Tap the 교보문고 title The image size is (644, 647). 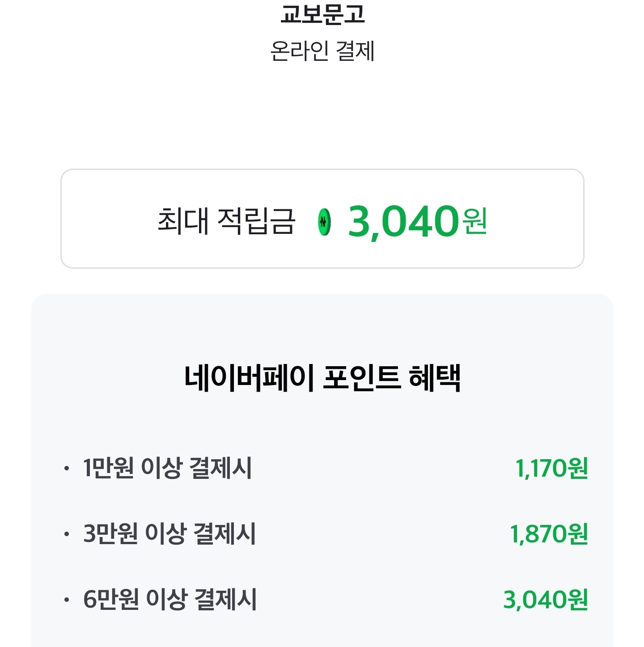click(322, 14)
